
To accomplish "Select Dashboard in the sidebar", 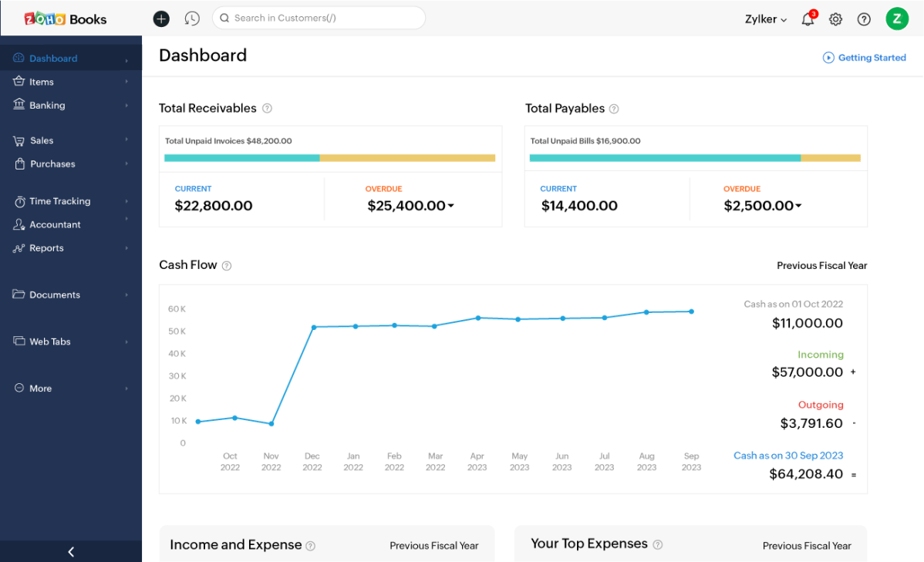I will [54, 58].
